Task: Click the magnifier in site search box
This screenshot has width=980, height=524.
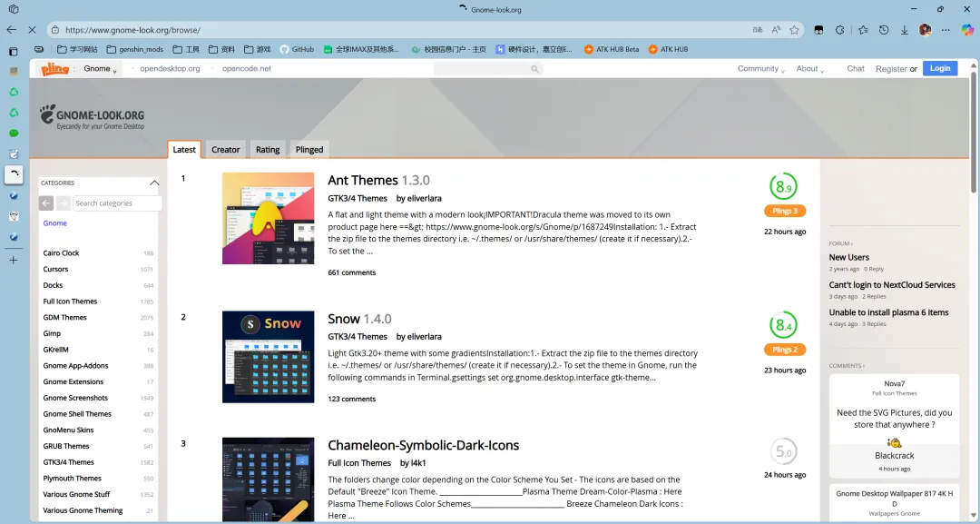Action: [535, 69]
